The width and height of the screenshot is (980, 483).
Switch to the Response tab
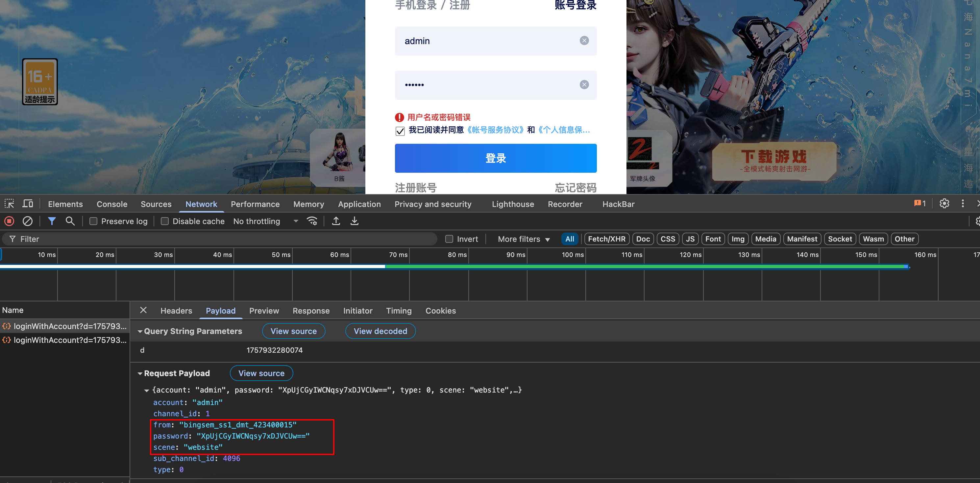tap(311, 311)
